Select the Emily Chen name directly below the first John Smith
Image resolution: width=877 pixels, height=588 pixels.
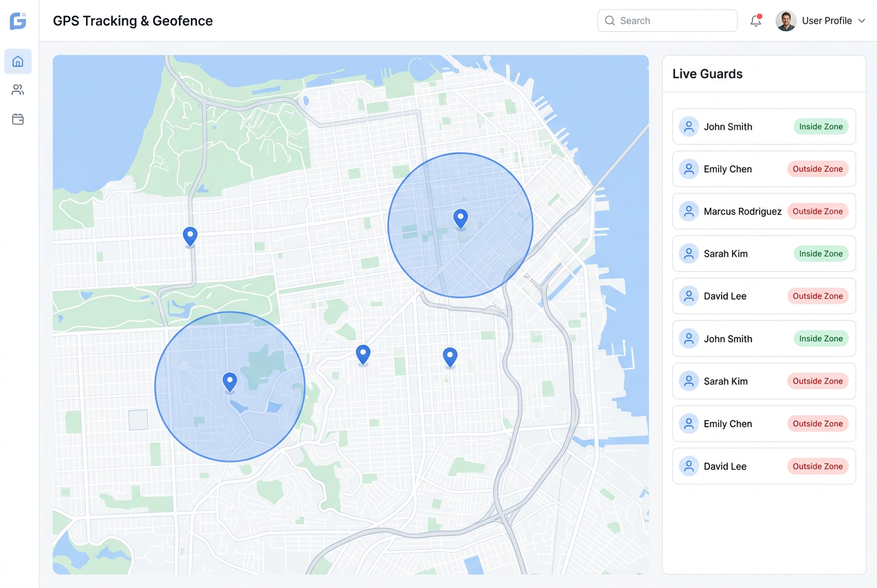coord(728,169)
